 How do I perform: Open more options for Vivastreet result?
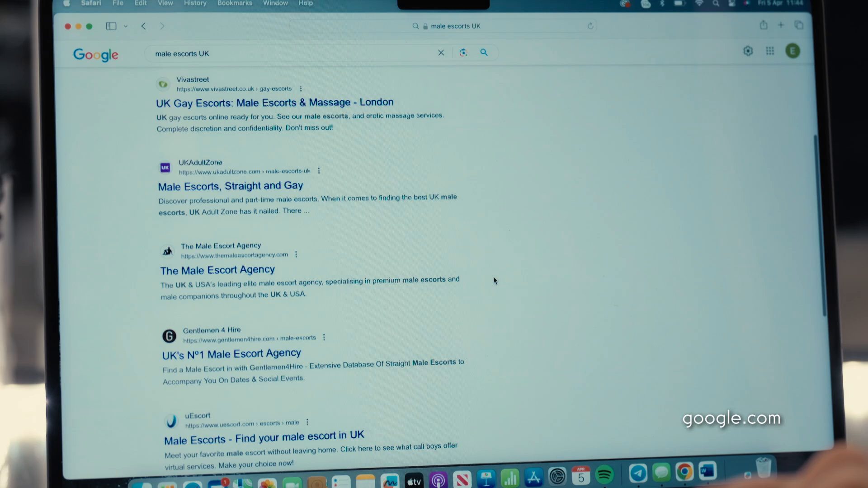point(301,89)
